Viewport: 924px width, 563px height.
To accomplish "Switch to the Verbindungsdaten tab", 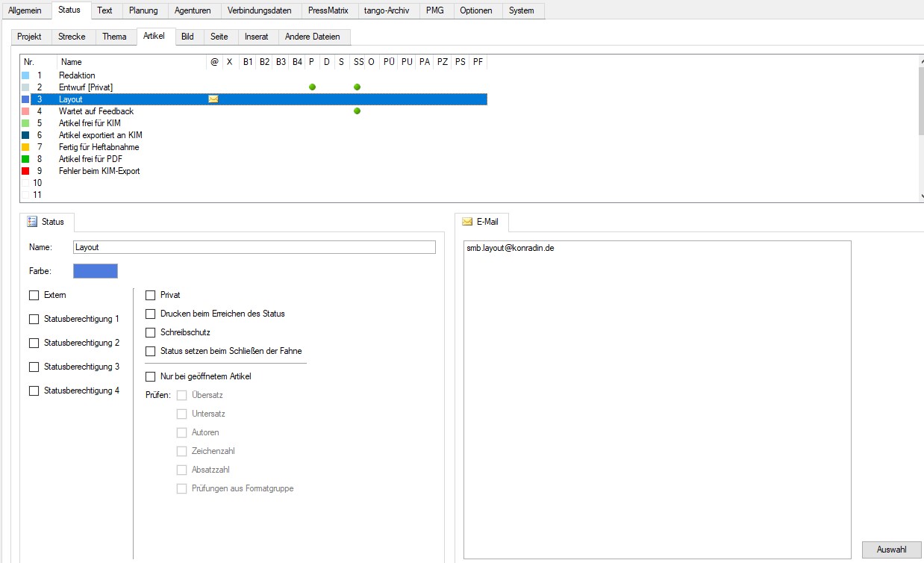I will 259,10.
